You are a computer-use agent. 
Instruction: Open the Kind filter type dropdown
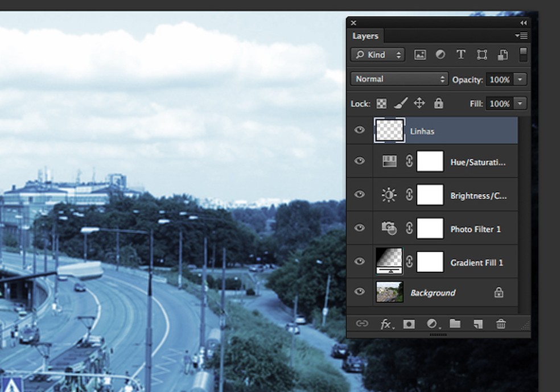point(378,55)
